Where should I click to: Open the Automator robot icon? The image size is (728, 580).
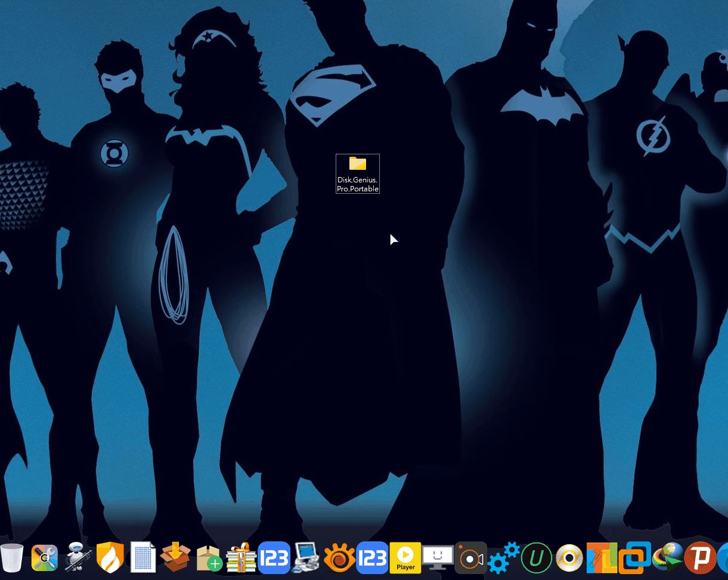point(78,558)
